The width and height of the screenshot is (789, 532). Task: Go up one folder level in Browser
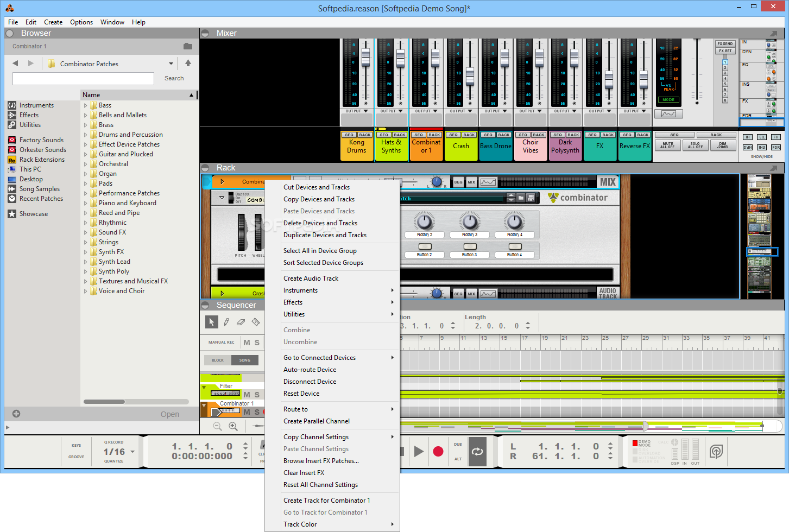[188, 63]
